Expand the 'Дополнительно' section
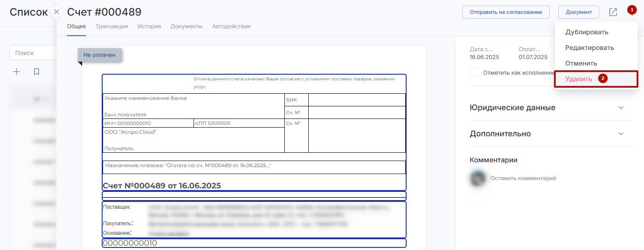This screenshot has width=644, height=250. point(621,134)
